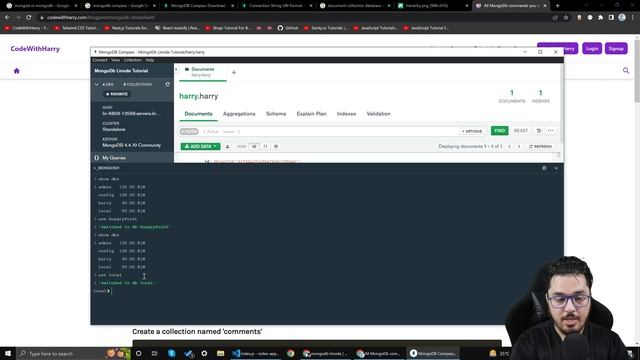Open the Indexes tab
Screen dimensions: 640x360
(x=346, y=114)
